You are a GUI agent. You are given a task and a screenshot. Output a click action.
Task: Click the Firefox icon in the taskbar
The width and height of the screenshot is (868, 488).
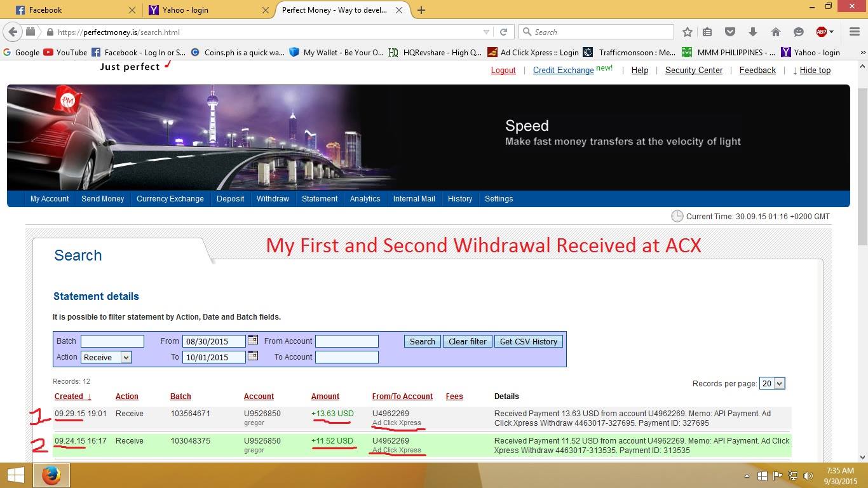coord(51,475)
